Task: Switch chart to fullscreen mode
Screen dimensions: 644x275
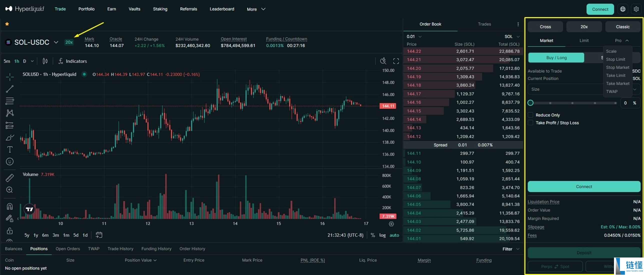Action: point(396,61)
